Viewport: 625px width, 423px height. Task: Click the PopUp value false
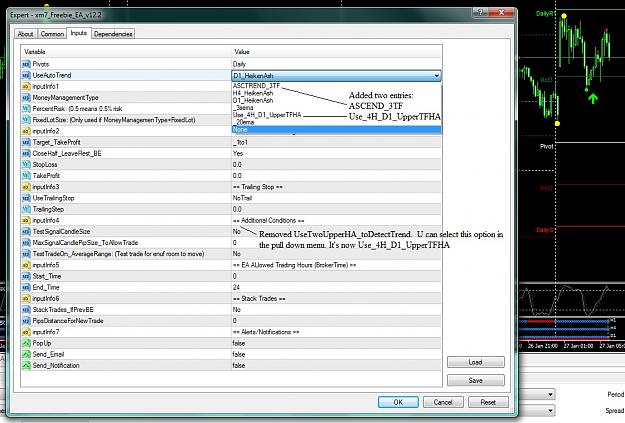(239, 343)
